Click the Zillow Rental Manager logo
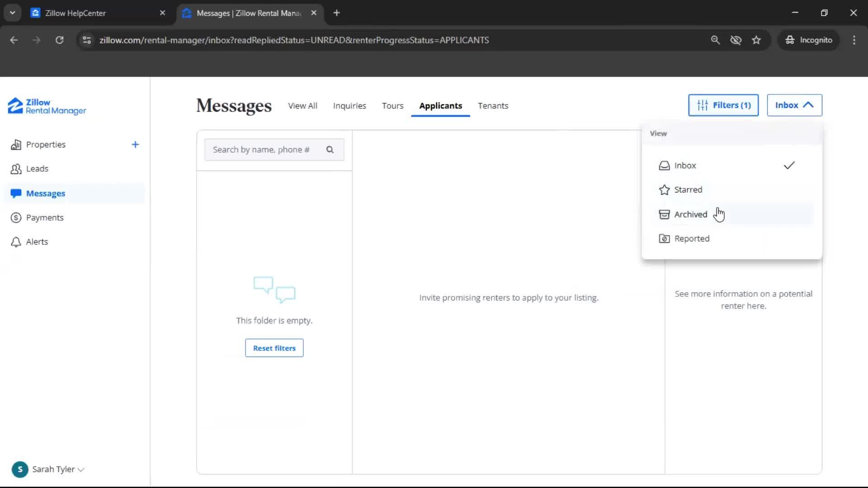 [46, 106]
